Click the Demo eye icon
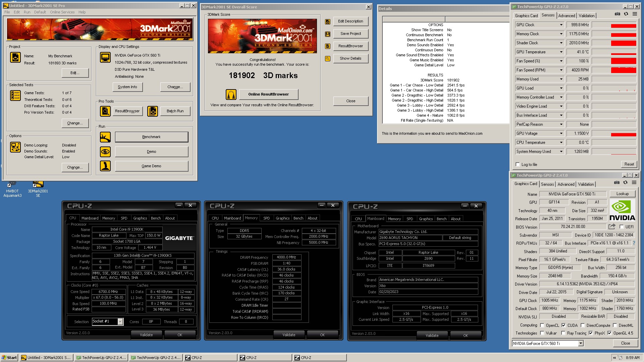This screenshot has height=362, width=644. click(105, 152)
